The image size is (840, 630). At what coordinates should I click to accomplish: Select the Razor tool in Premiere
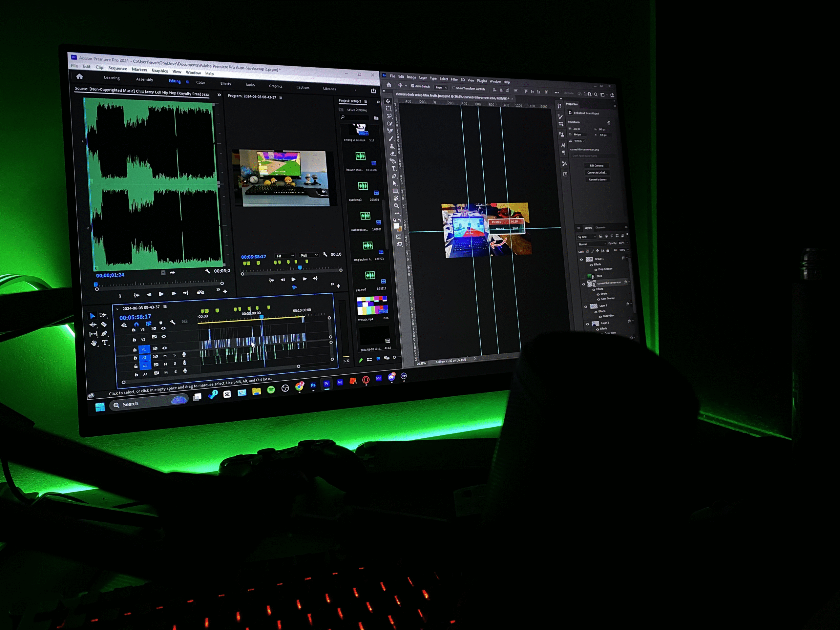tap(104, 324)
